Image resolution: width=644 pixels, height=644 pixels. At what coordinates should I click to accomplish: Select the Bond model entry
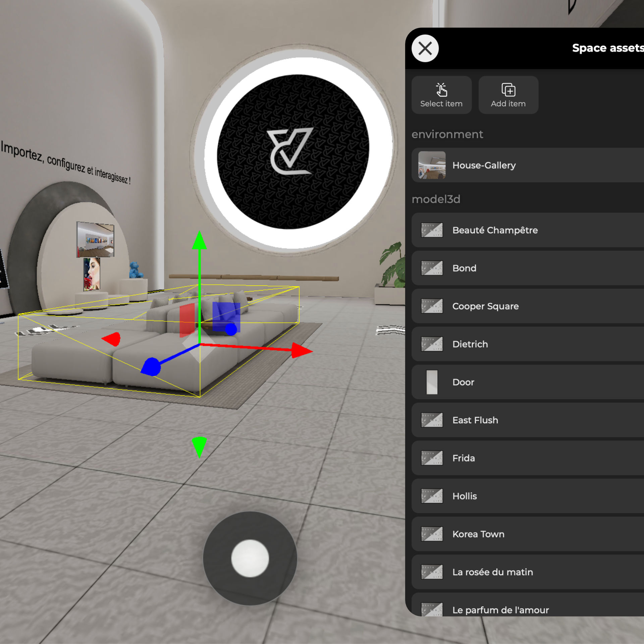click(464, 268)
